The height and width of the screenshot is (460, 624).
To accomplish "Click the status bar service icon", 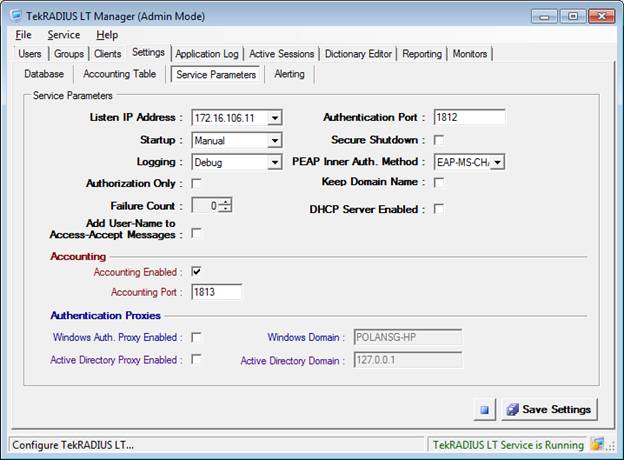I will click(597, 444).
